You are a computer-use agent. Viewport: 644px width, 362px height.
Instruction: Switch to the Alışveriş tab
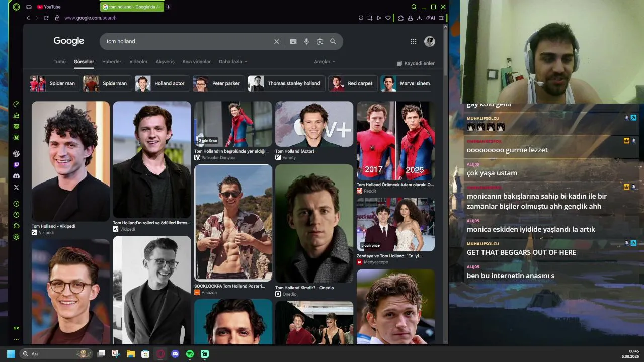point(165,62)
